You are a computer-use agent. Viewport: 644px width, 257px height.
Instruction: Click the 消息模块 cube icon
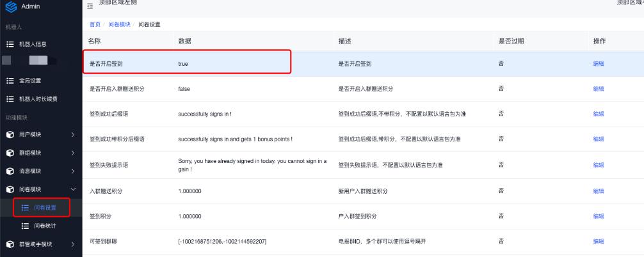click(x=10, y=171)
